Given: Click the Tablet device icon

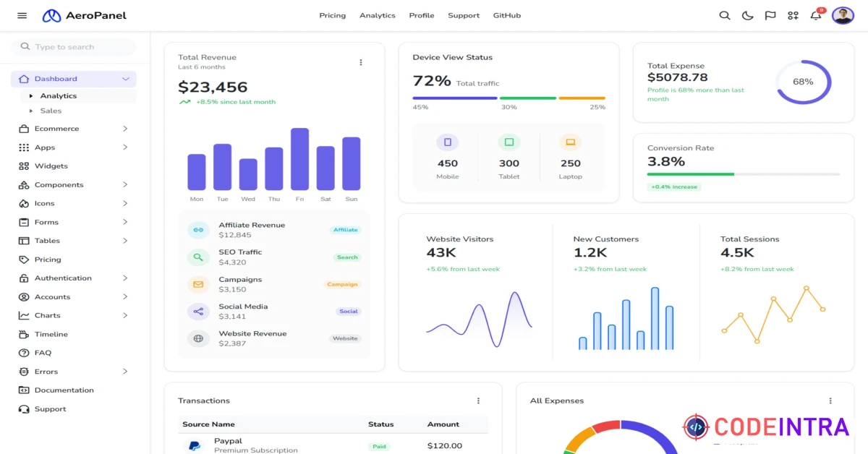Looking at the screenshot, I should click(x=509, y=142).
